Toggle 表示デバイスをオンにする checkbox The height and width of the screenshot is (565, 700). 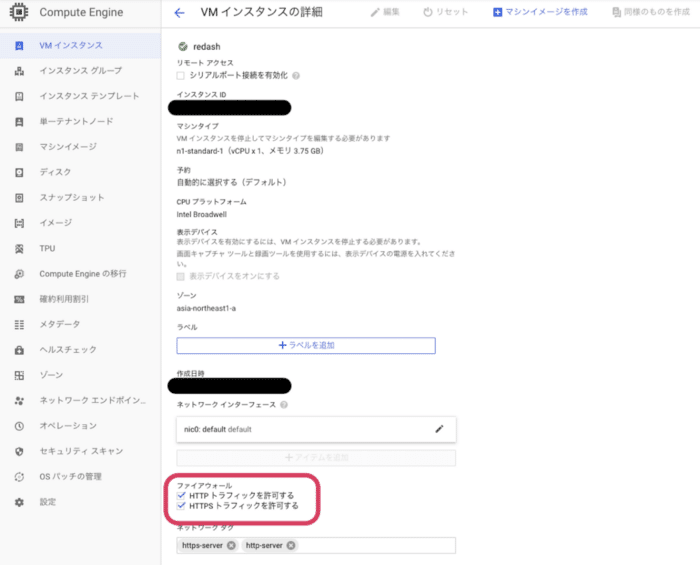click(x=180, y=276)
